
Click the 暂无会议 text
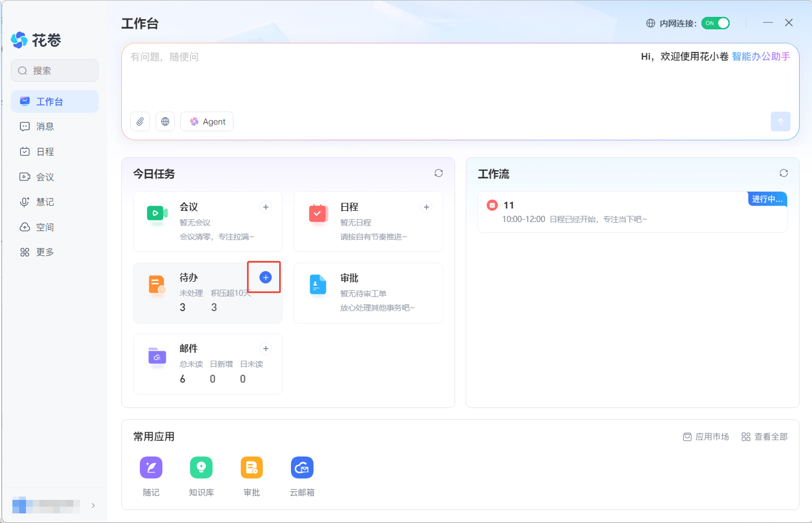tap(195, 223)
